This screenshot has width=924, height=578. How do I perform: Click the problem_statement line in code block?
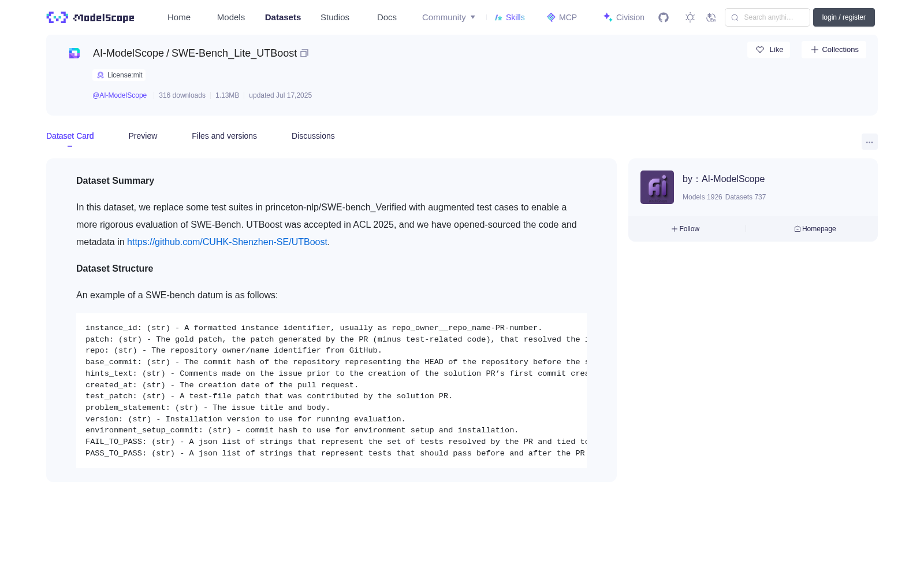point(208,407)
